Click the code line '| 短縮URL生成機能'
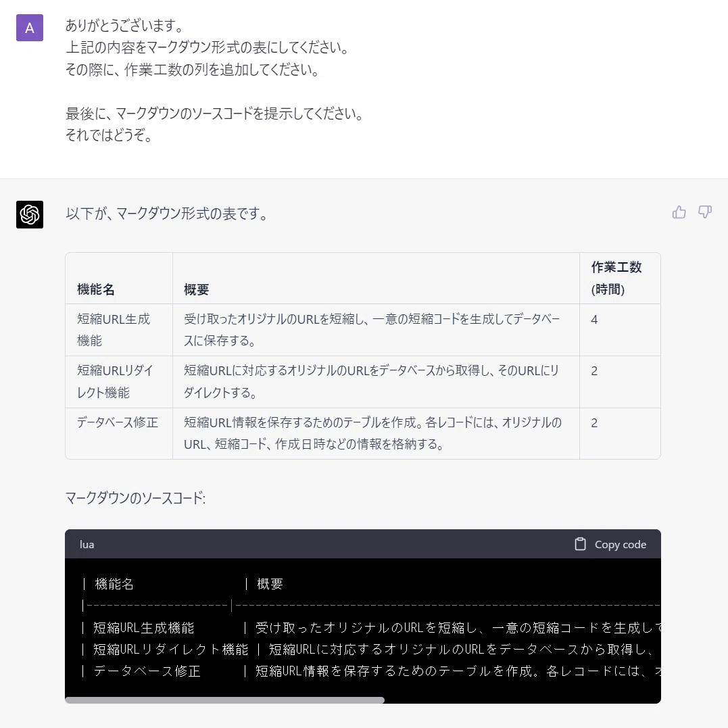 tap(370, 628)
